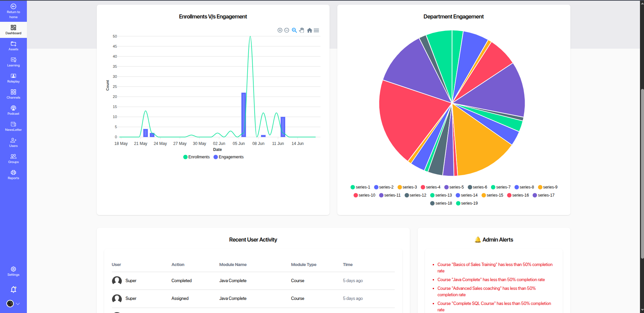Expand the user profile avatar menu
The height and width of the screenshot is (313, 644).
coord(10,304)
